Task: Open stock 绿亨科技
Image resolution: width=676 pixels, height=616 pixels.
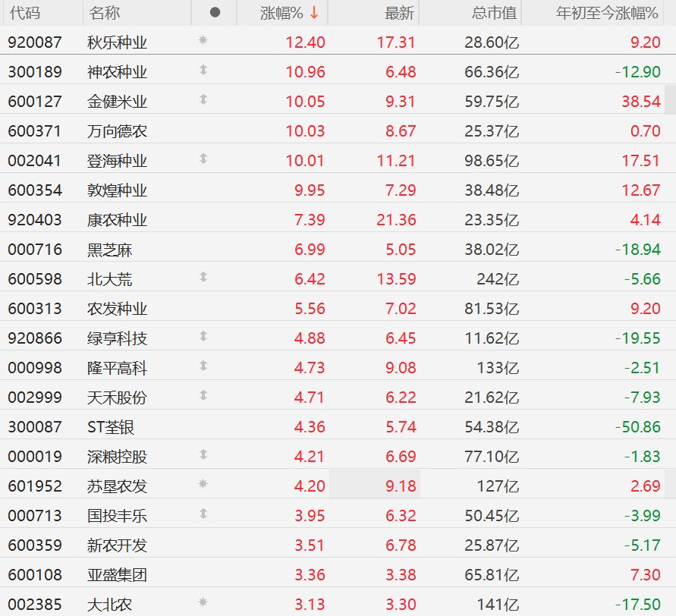Action: click(118, 338)
